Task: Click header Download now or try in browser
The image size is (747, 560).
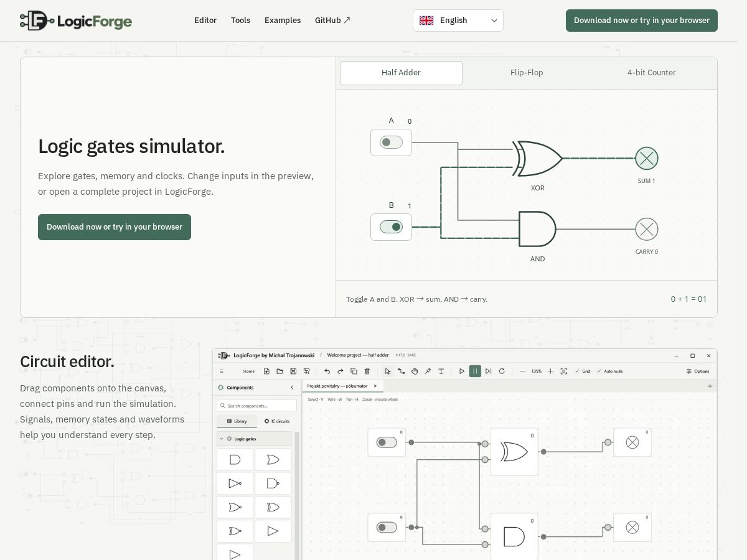Action: click(642, 21)
